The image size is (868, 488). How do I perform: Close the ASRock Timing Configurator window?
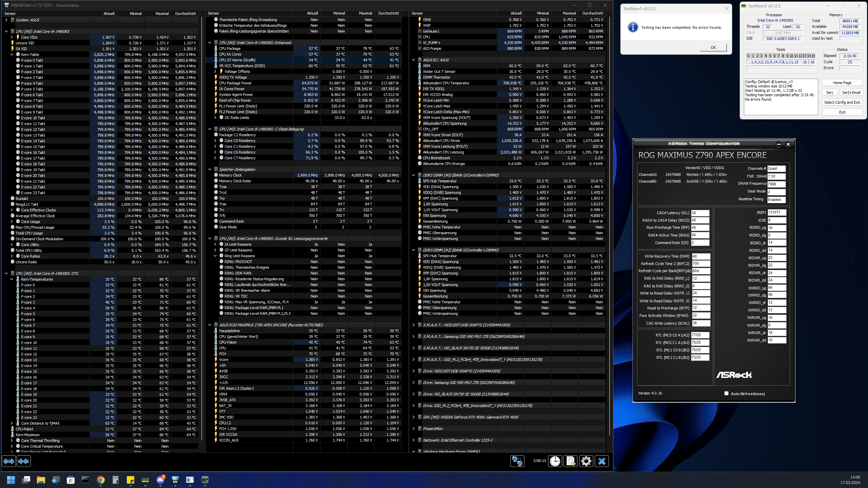pyautogui.click(x=788, y=144)
